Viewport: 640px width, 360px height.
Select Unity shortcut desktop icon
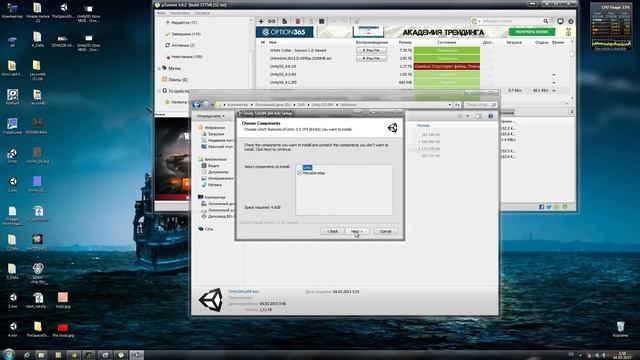tap(12, 156)
